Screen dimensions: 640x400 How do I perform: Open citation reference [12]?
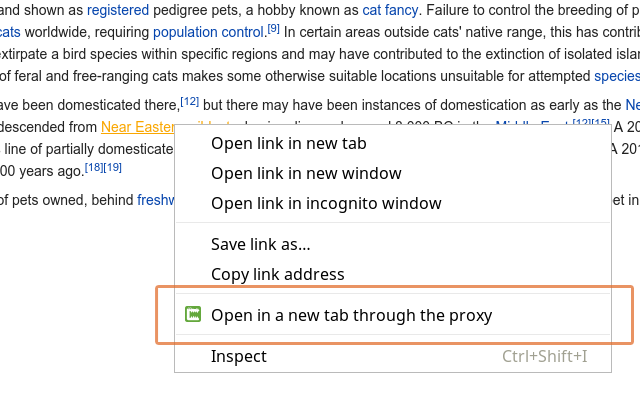(189, 101)
